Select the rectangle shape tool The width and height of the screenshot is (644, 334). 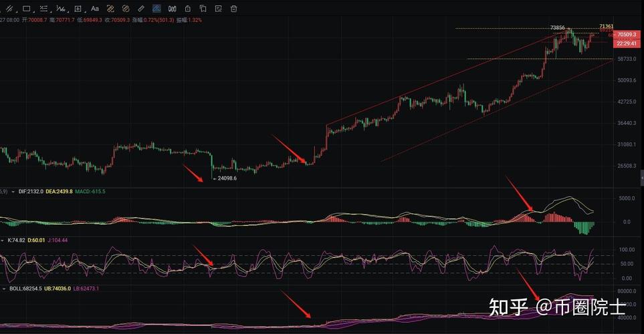pos(26,9)
